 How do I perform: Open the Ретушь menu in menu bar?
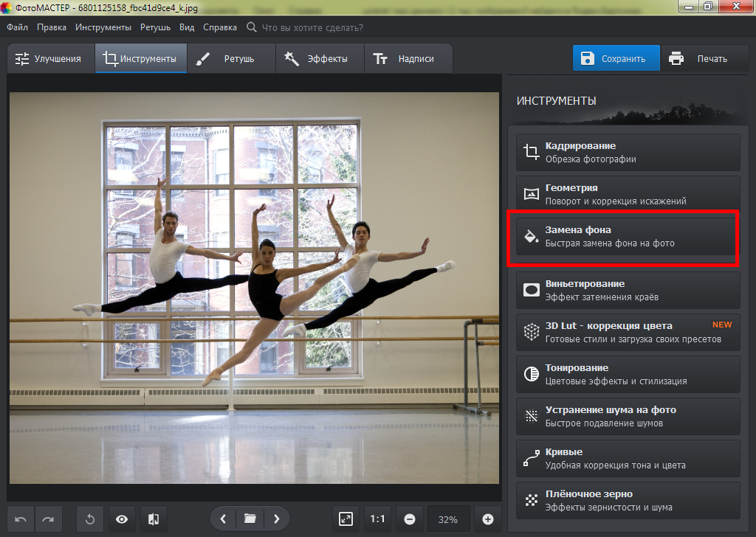(156, 27)
